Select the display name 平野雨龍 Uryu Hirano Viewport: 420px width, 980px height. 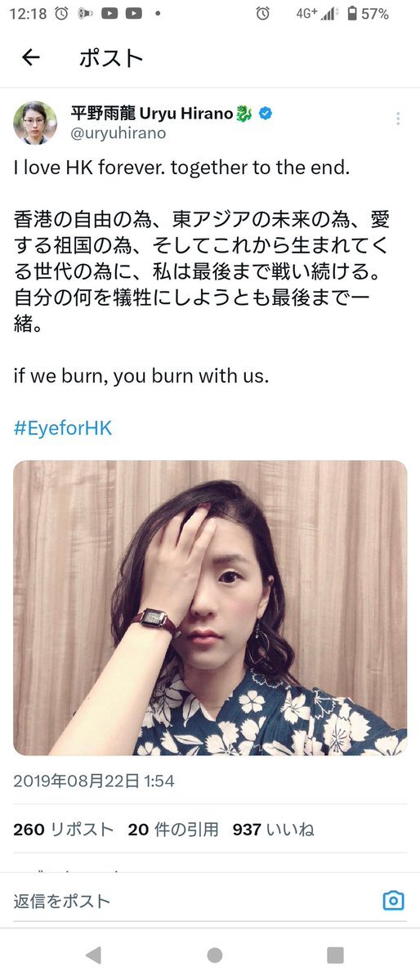tap(151, 114)
